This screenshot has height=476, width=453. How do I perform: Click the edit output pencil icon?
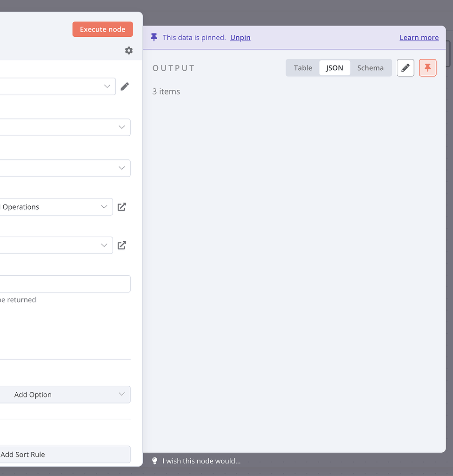[x=405, y=67]
